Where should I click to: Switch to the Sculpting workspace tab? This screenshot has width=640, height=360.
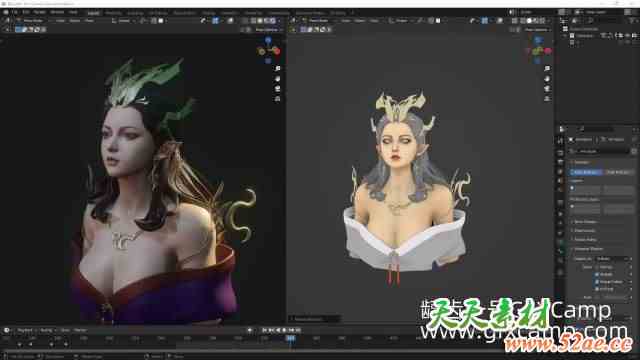135,13
